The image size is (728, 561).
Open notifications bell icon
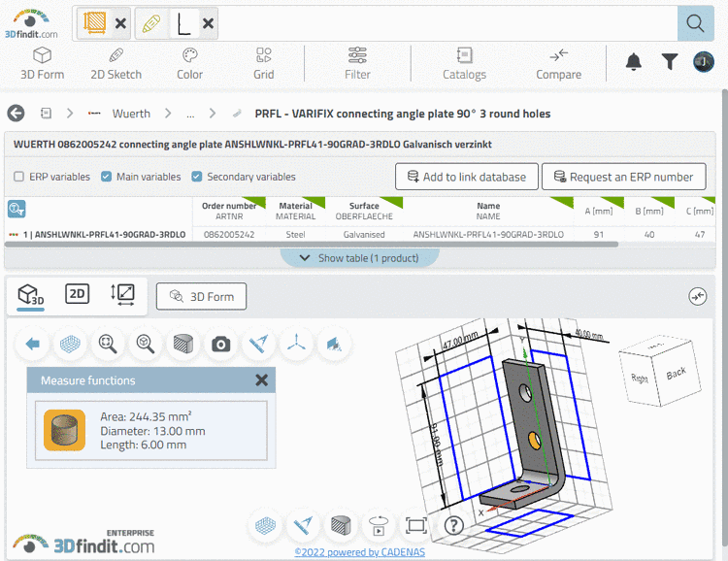point(634,61)
